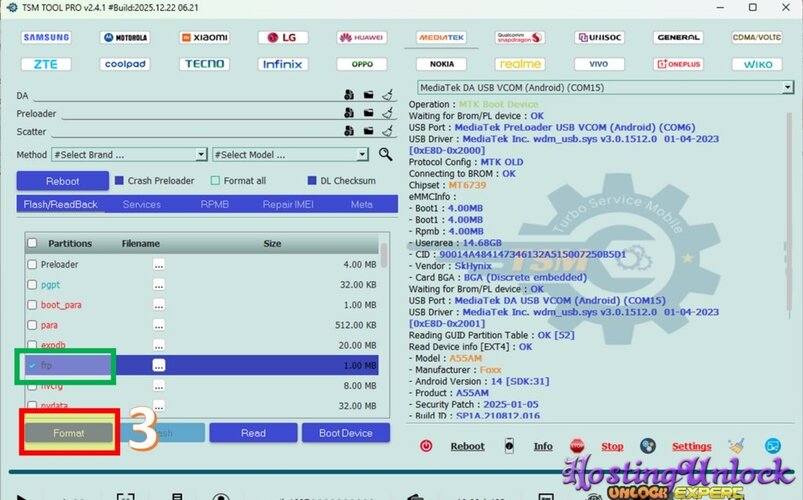Click the Settings link
803x500 pixels.
coord(691,446)
